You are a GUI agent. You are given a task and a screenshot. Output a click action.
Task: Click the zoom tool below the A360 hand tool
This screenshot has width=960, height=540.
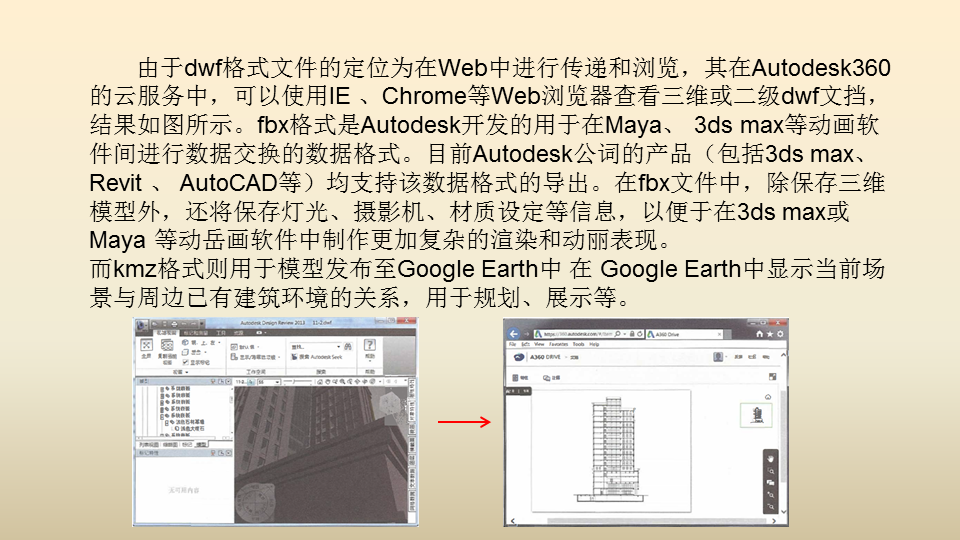pyautogui.click(x=771, y=471)
